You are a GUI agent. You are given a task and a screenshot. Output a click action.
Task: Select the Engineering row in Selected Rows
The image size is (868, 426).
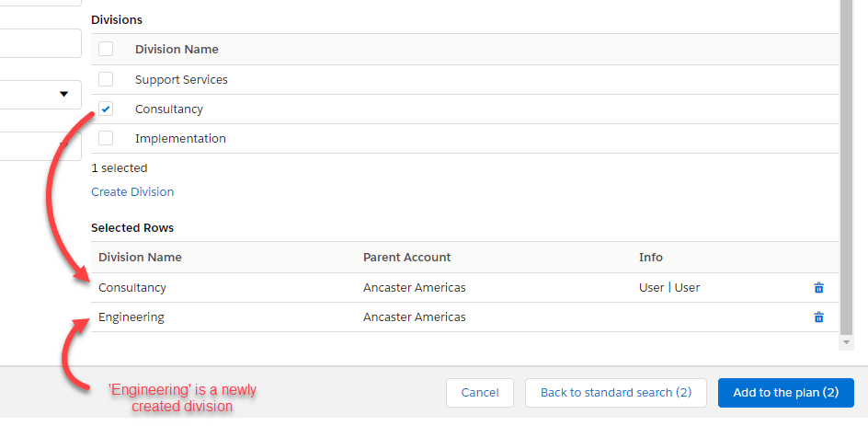464,317
